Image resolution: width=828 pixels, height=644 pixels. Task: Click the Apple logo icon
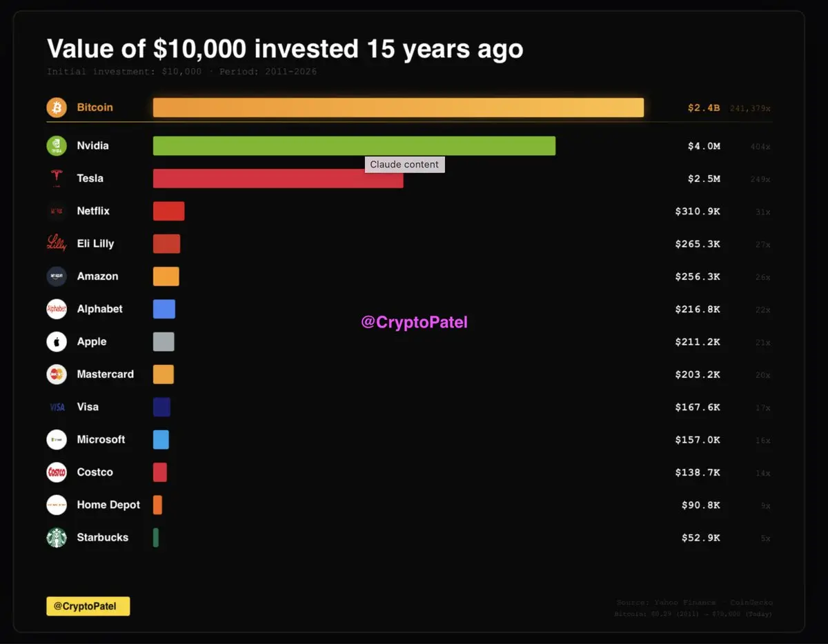coord(57,342)
